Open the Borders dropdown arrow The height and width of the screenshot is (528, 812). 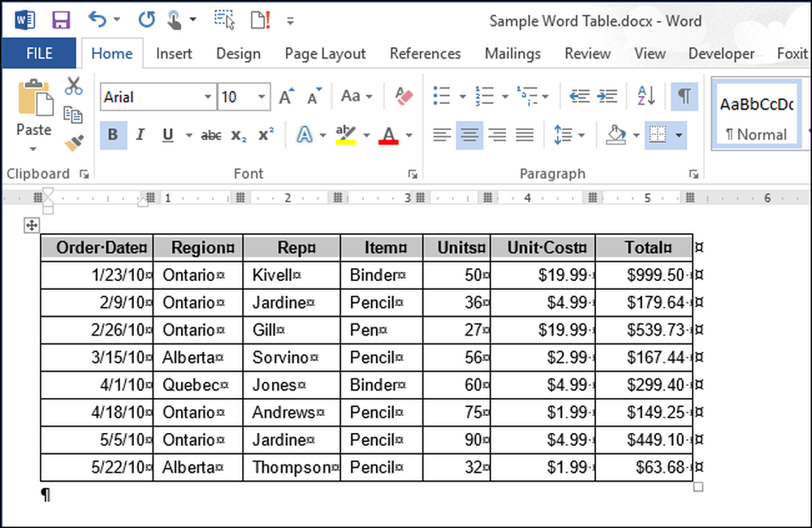(x=678, y=136)
